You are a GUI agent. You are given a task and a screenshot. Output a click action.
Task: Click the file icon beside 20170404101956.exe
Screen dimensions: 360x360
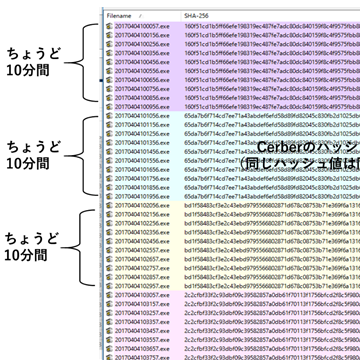coord(109,196)
